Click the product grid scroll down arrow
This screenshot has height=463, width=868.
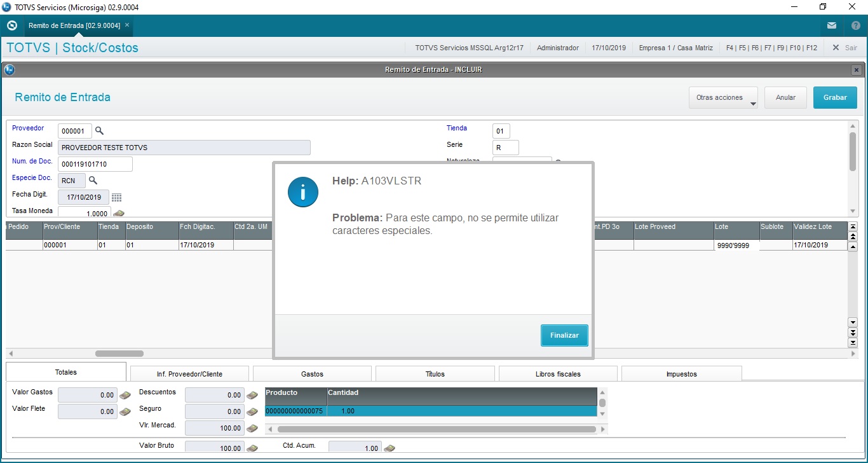[x=602, y=413]
